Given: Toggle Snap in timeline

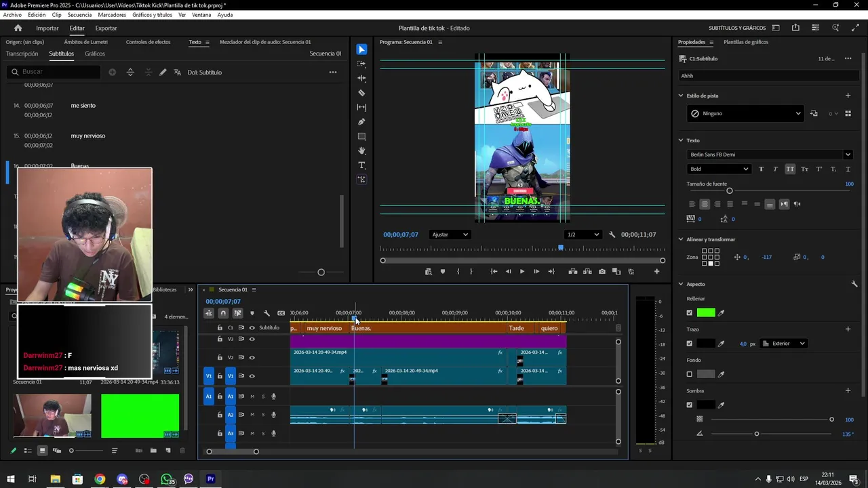Looking at the screenshot, I should point(223,313).
